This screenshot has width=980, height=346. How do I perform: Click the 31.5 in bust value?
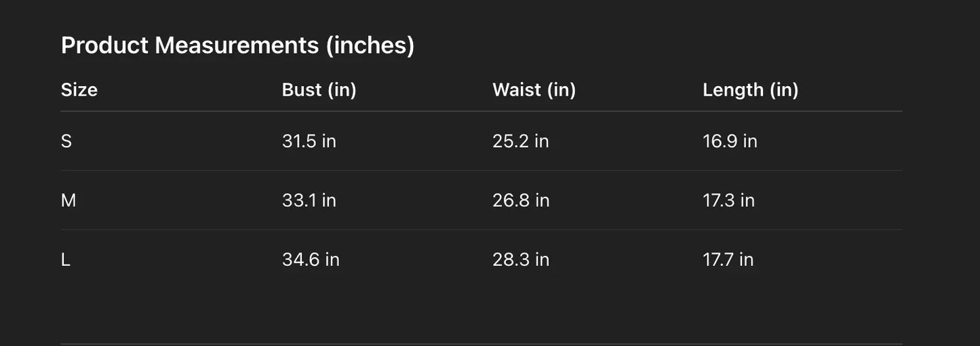pyautogui.click(x=309, y=141)
